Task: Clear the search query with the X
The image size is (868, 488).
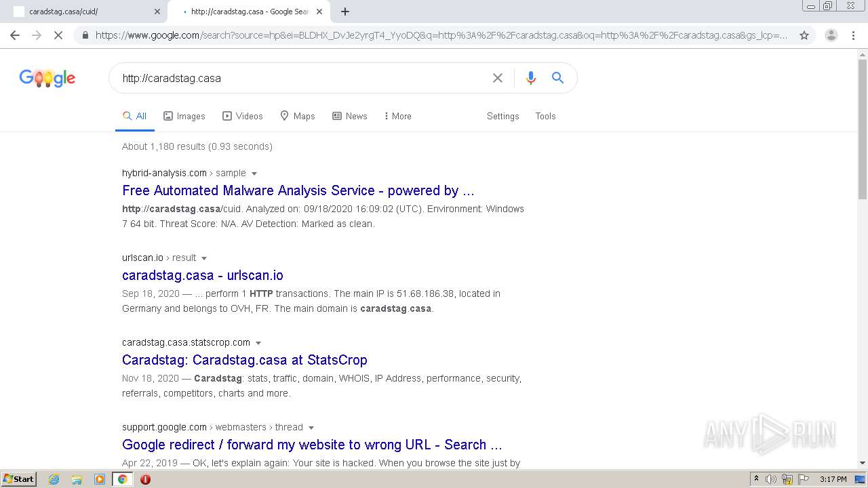Action: tap(498, 78)
